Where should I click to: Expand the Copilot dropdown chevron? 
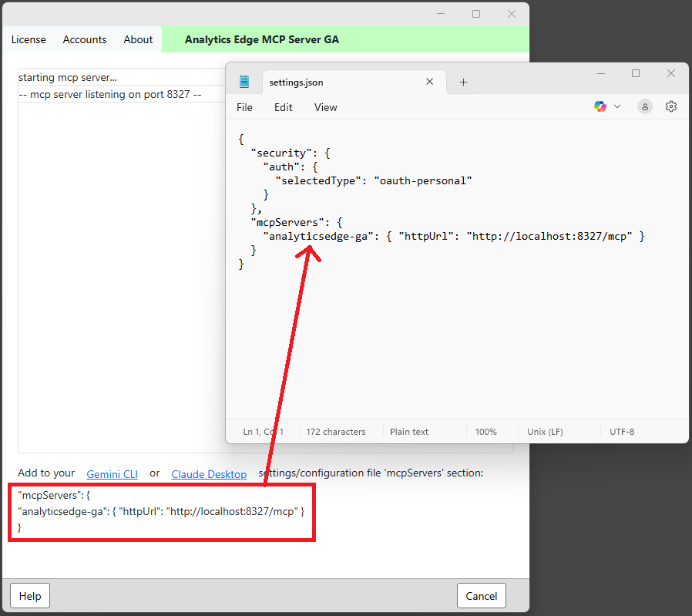tap(616, 106)
